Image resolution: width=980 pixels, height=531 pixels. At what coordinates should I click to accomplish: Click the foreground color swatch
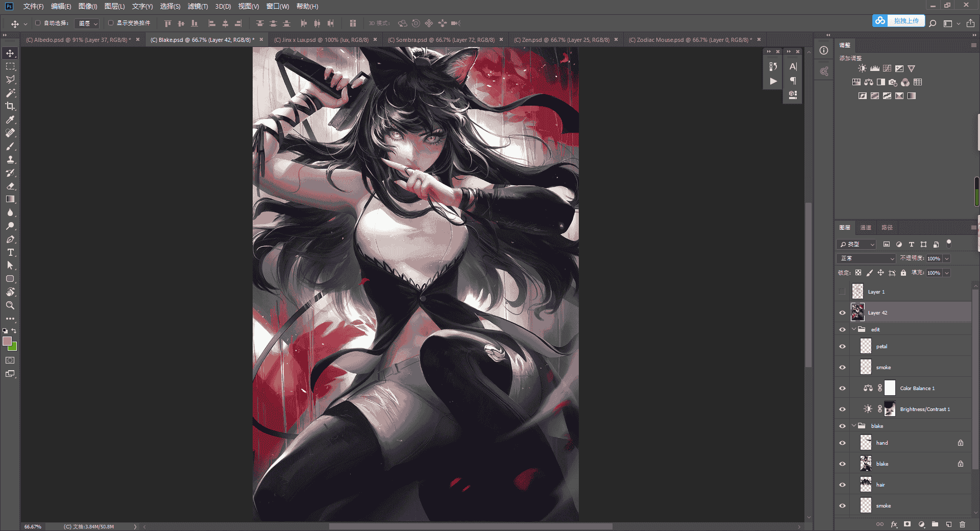(x=7, y=341)
